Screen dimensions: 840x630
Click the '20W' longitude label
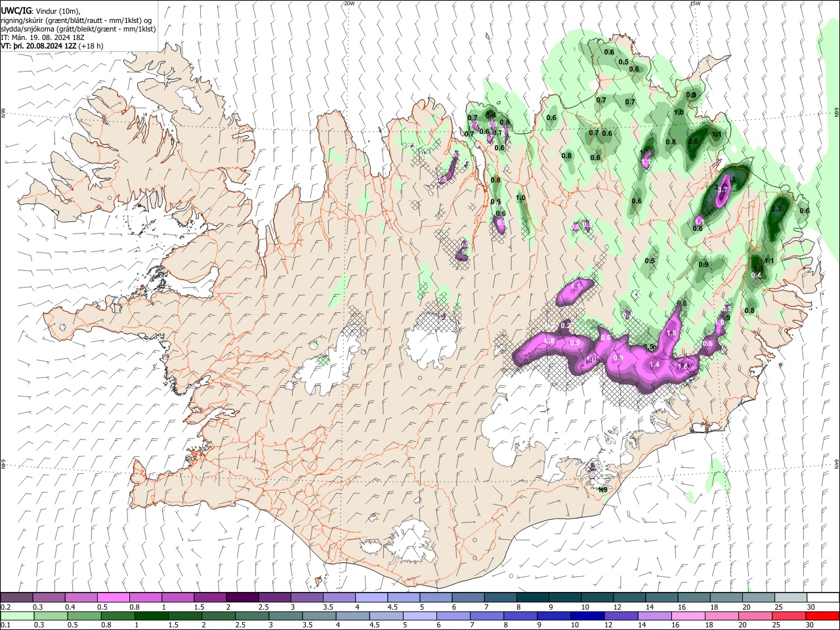349,3
